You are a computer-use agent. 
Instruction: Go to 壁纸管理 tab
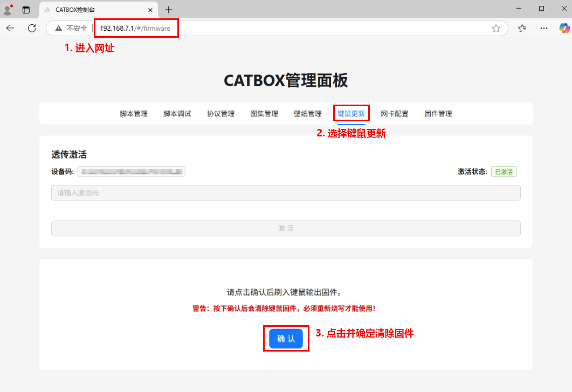tap(307, 114)
